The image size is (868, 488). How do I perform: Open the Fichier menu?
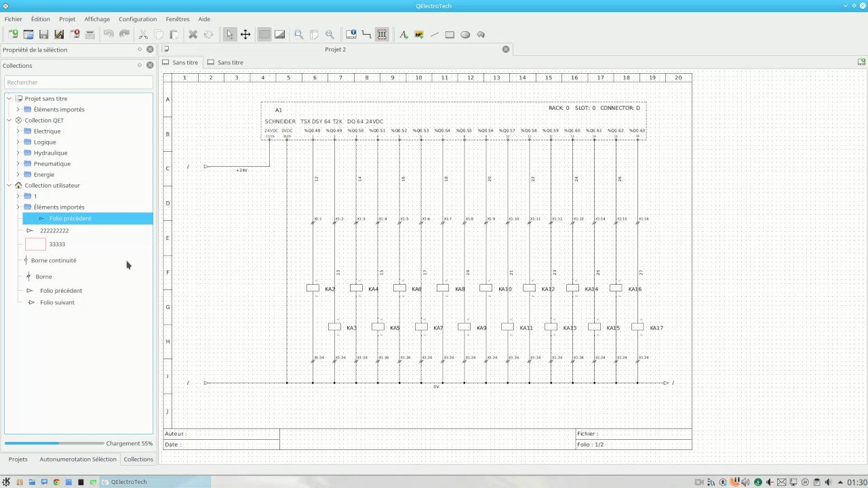pos(14,19)
